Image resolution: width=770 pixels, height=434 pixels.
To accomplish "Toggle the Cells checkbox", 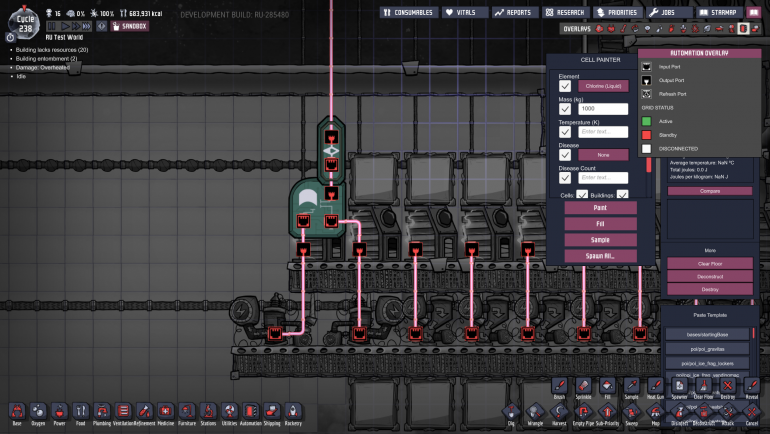I will coord(582,195).
